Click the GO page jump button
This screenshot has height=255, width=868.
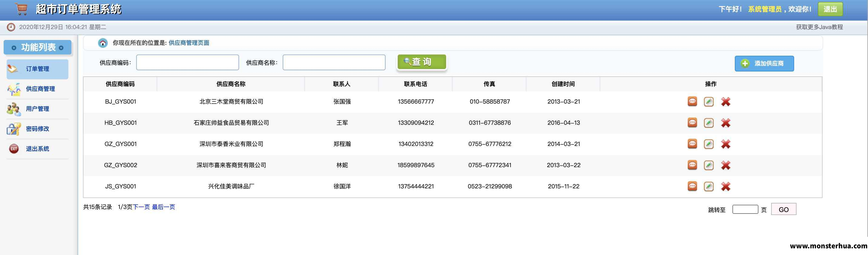point(784,209)
